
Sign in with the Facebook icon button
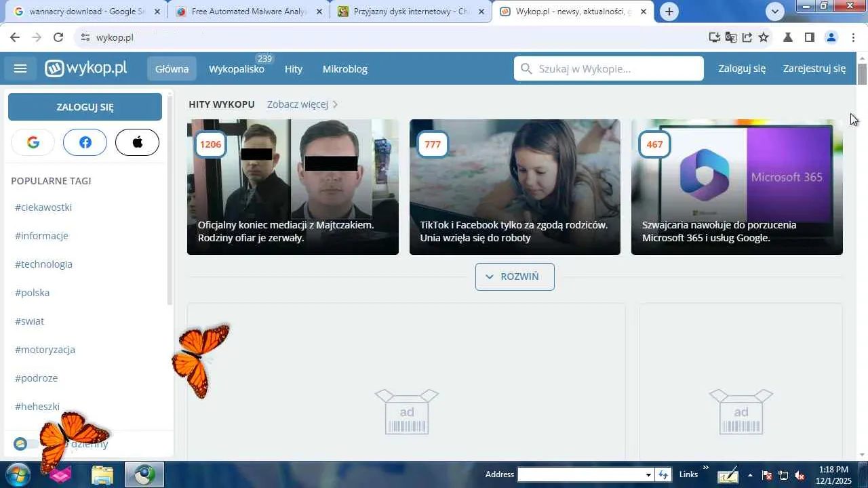[85, 142]
